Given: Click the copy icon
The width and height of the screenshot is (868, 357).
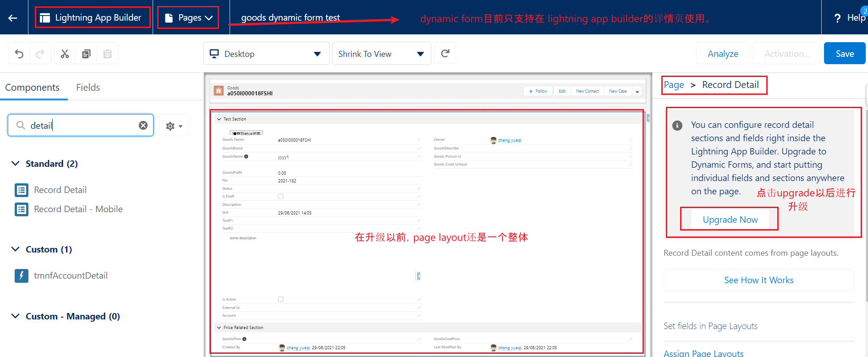Looking at the screenshot, I should coord(86,54).
